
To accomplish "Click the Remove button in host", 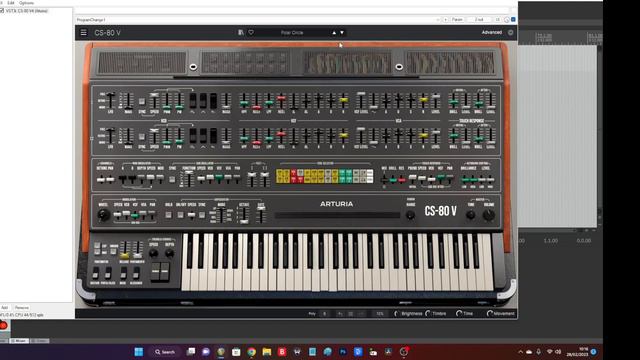I will click(22, 307).
